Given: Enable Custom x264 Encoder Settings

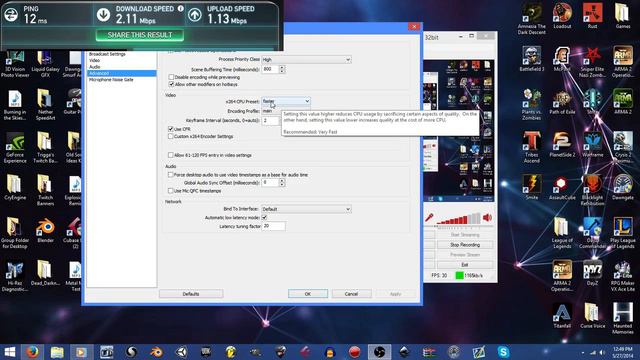Looking at the screenshot, I should point(171,136).
